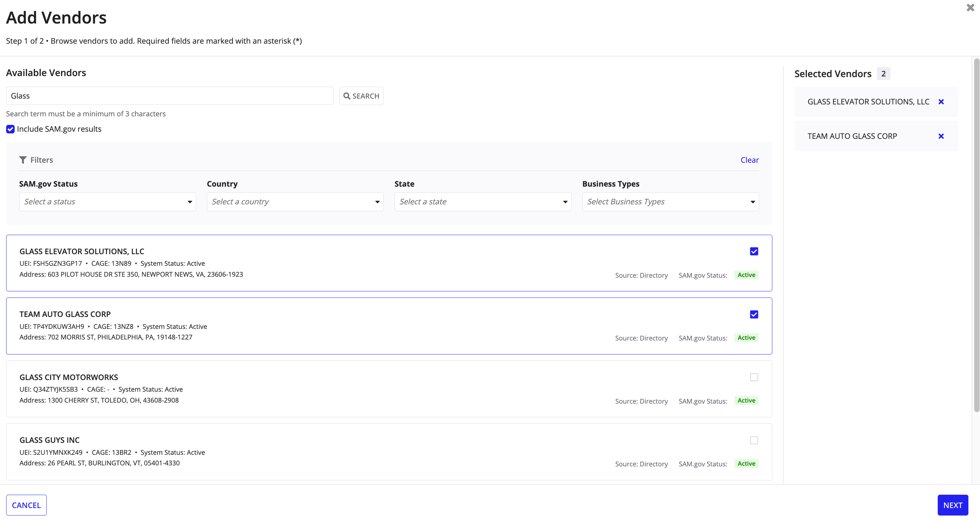Viewport: 980px width, 522px height.
Task: Click the Active badge on GLASS CITY MOTORWORKS row
Action: (x=746, y=401)
